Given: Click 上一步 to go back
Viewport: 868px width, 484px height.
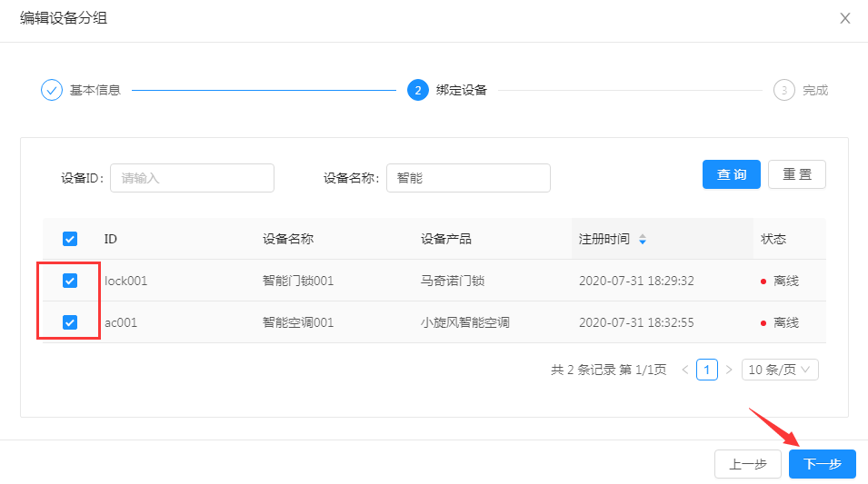Looking at the screenshot, I should 748,464.
